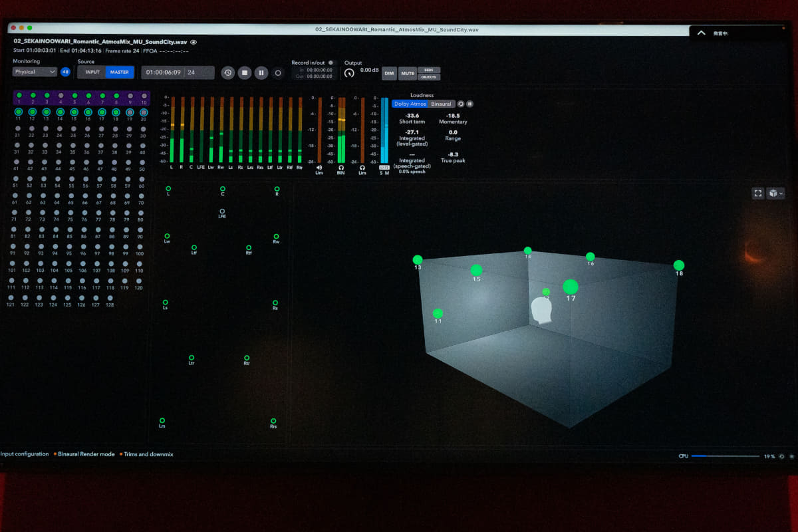Screen dimensions: 798x532
Task: Select object indicator 15
Action: coord(74,112)
